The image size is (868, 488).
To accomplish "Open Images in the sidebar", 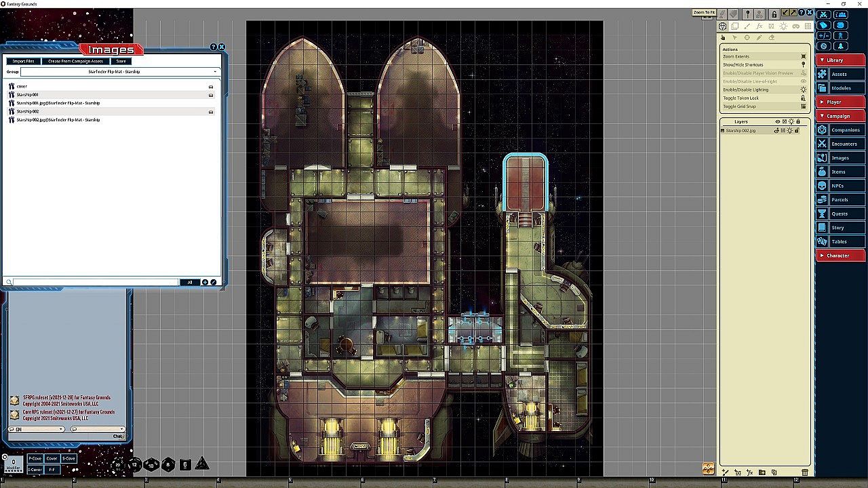I will [841, 158].
